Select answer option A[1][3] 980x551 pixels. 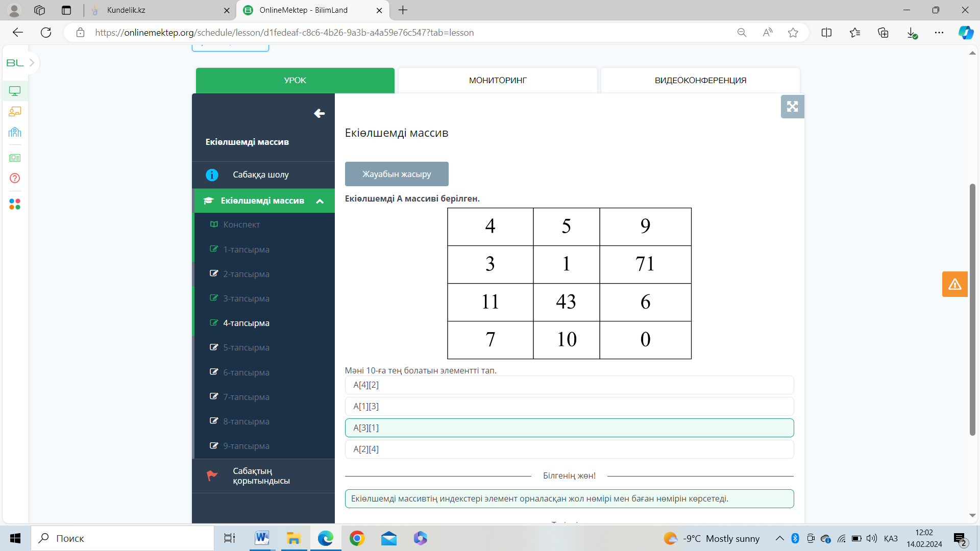coord(569,407)
